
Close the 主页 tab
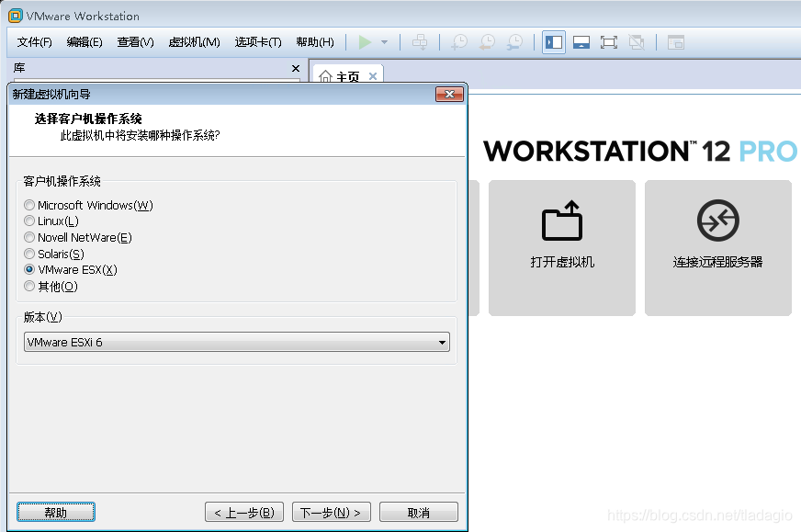pos(373,76)
